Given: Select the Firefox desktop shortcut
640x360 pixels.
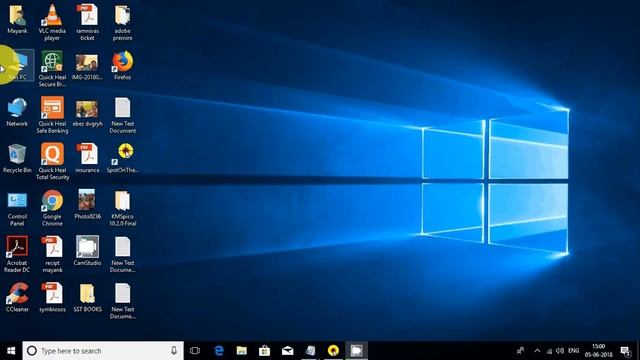Looking at the screenshot, I should click(122, 65).
